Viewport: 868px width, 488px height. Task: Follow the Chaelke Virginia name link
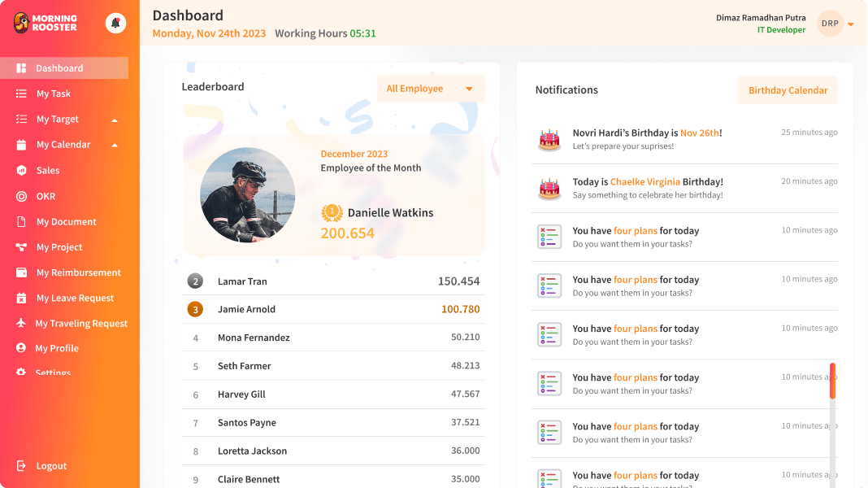click(x=645, y=181)
